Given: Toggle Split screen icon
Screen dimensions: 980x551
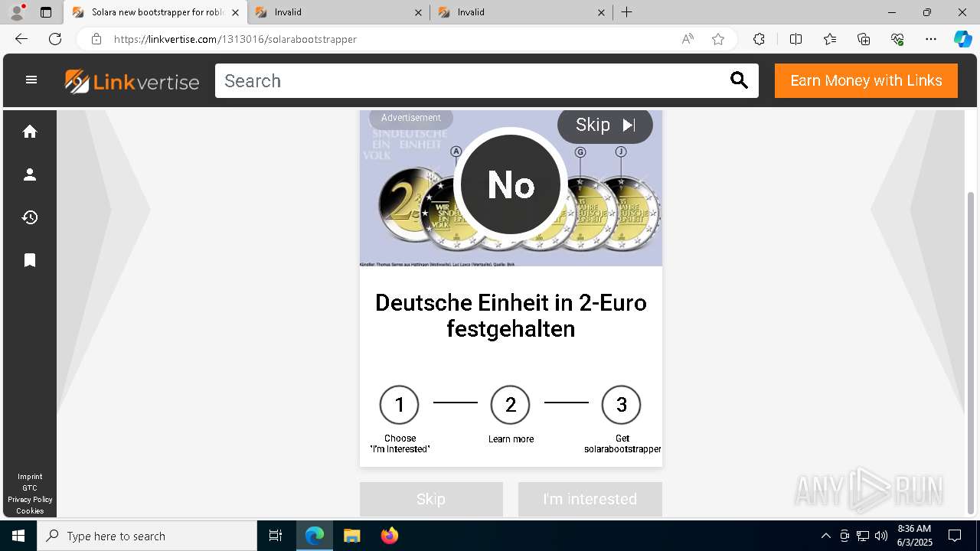Looking at the screenshot, I should pos(795,39).
